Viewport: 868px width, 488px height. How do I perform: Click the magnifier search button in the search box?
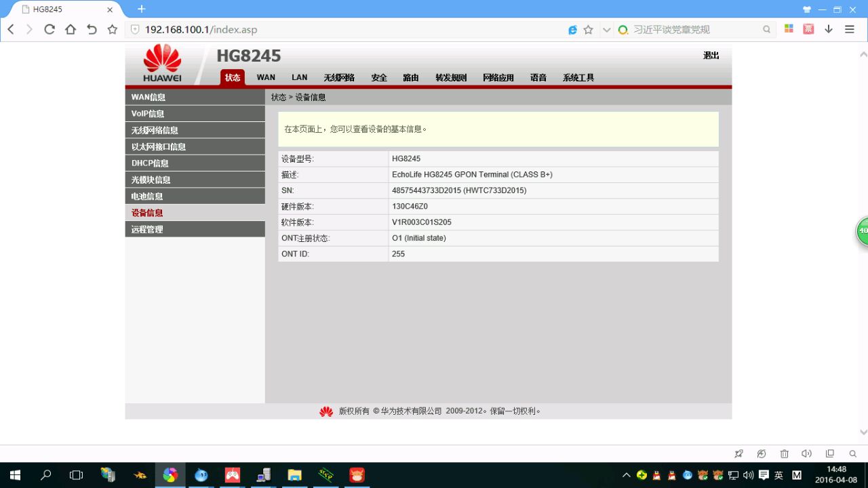pyautogui.click(x=767, y=30)
